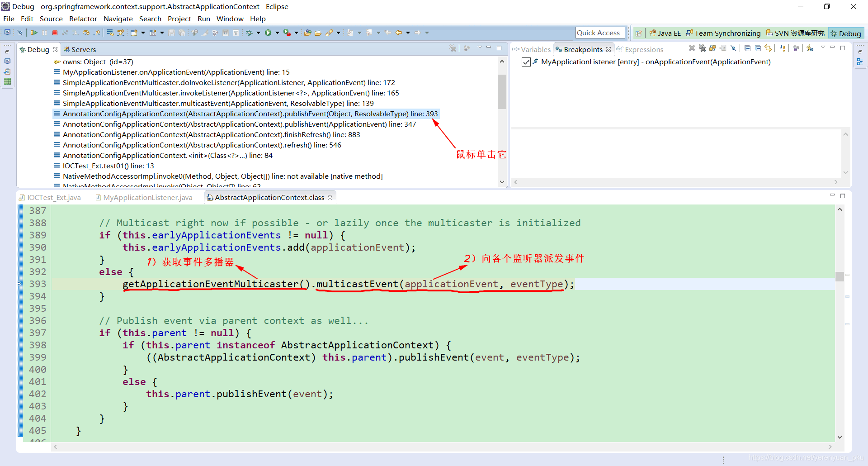Click the green Run icon
Image resolution: width=868 pixels, height=466 pixels.
pos(268,33)
